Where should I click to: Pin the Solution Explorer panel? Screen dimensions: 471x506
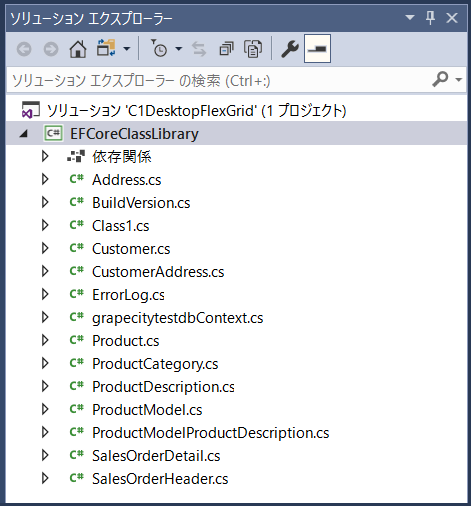[430, 17]
